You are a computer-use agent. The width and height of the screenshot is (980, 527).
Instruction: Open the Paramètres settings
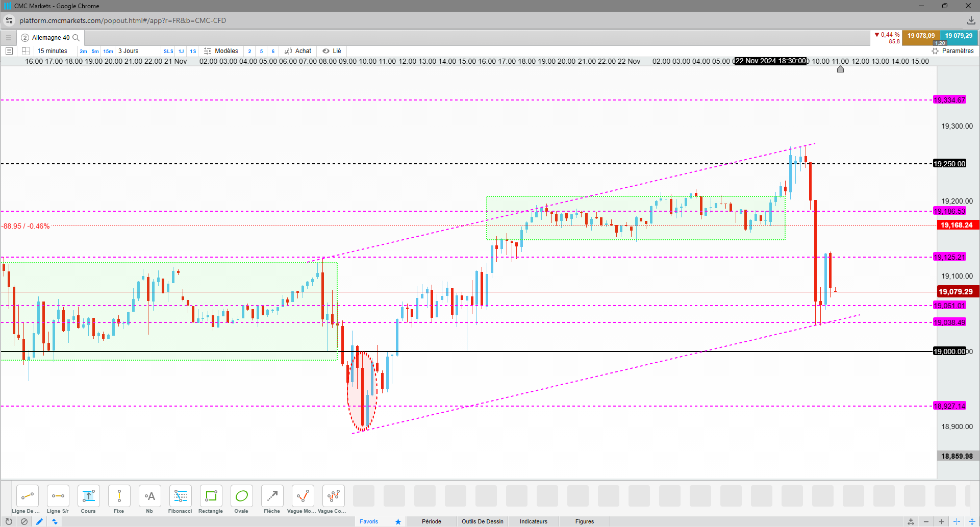click(x=953, y=51)
